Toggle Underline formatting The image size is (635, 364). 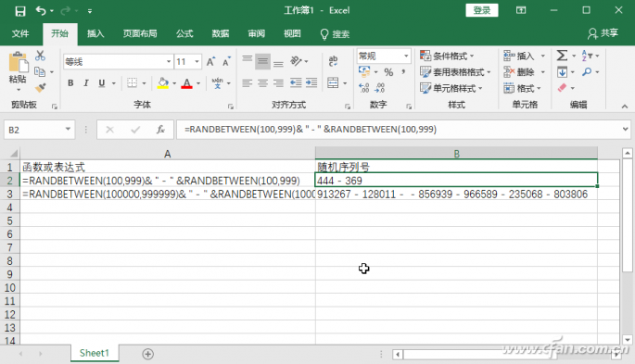(x=102, y=83)
